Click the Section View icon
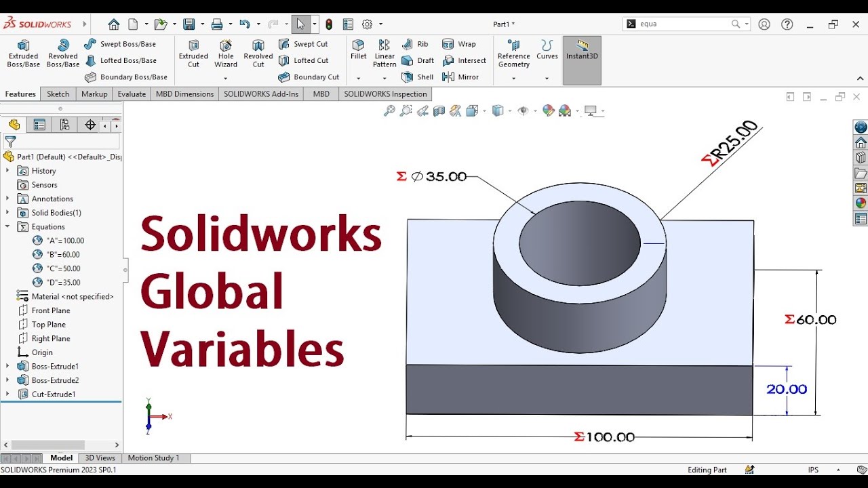This screenshot has height=488, width=868. point(439,110)
